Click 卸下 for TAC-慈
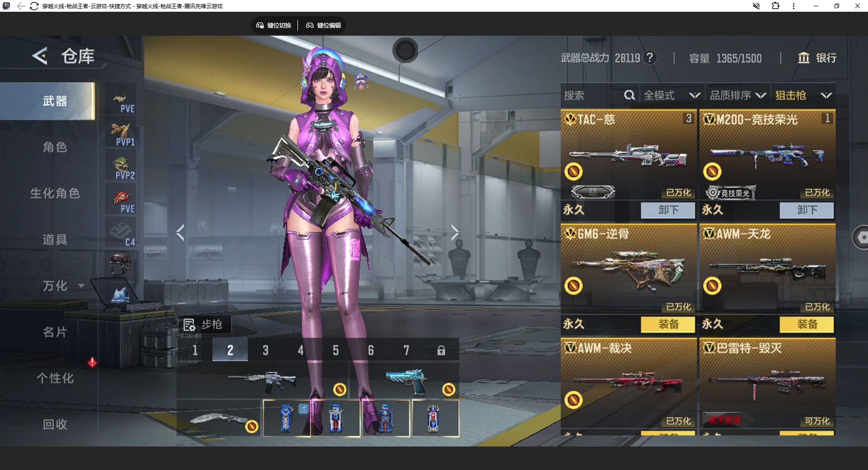The height and width of the screenshot is (470, 868). point(668,210)
